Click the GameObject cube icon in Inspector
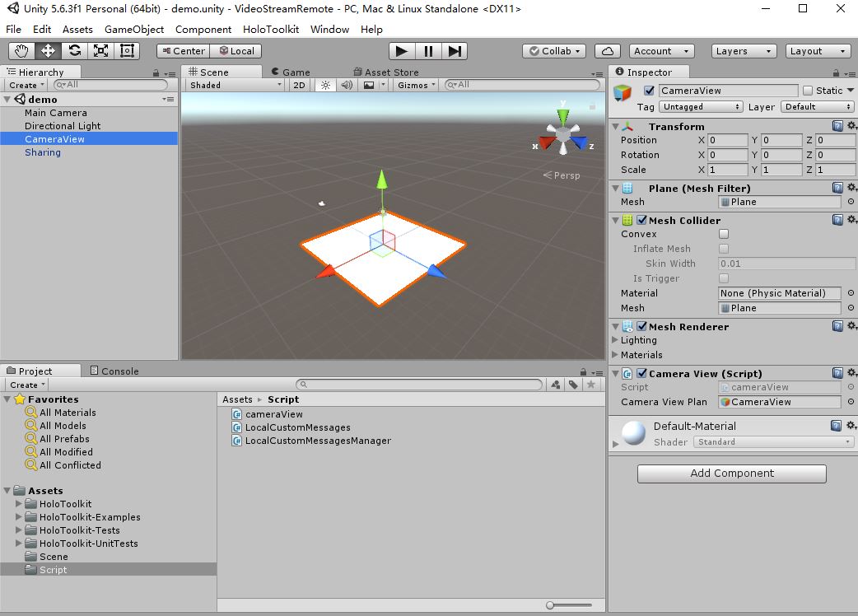858x616 pixels. [x=623, y=93]
